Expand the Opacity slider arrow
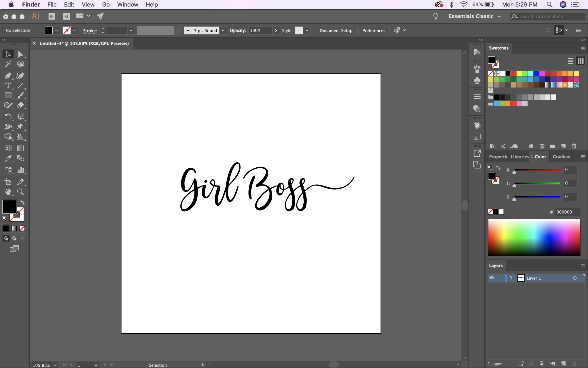The height and width of the screenshot is (368, 588). pyautogui.click(x=276, y=30)
